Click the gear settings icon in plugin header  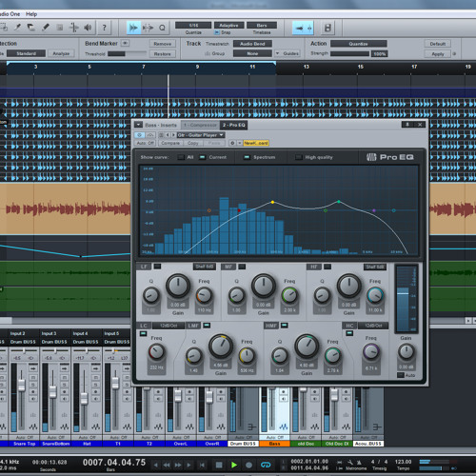[x=232, y=143]
